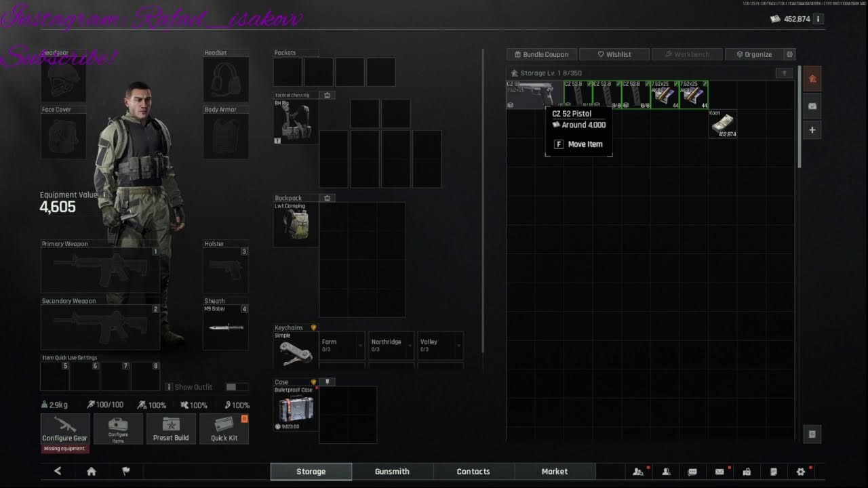868x488 pixels.
Task: Go back with the left arrow icon
Action: coord(58,471)
